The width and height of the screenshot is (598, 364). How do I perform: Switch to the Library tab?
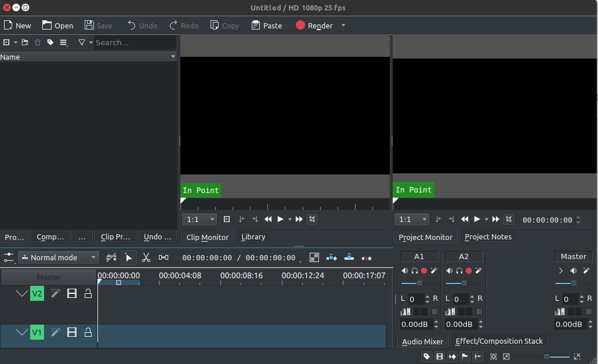[253, 236]
